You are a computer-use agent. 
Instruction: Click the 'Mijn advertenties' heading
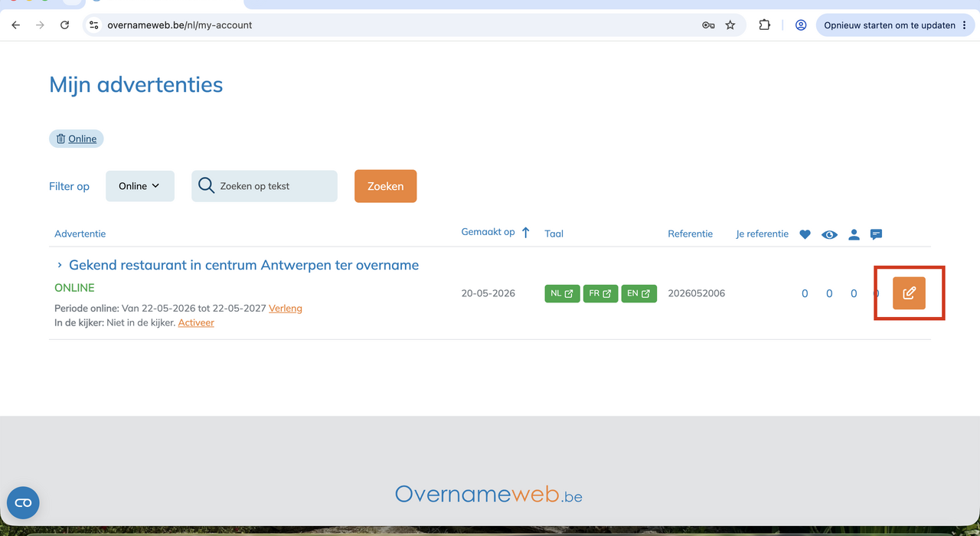click(x=136, y=84)
